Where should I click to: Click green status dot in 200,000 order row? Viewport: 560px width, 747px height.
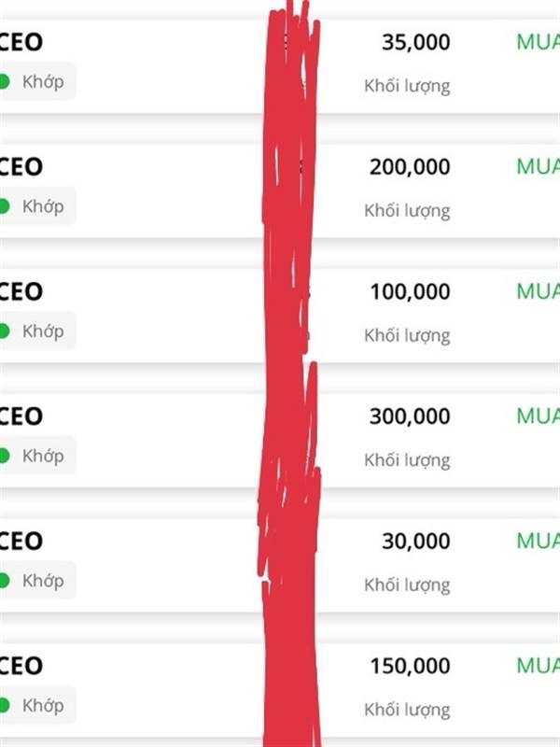[4, 206]
